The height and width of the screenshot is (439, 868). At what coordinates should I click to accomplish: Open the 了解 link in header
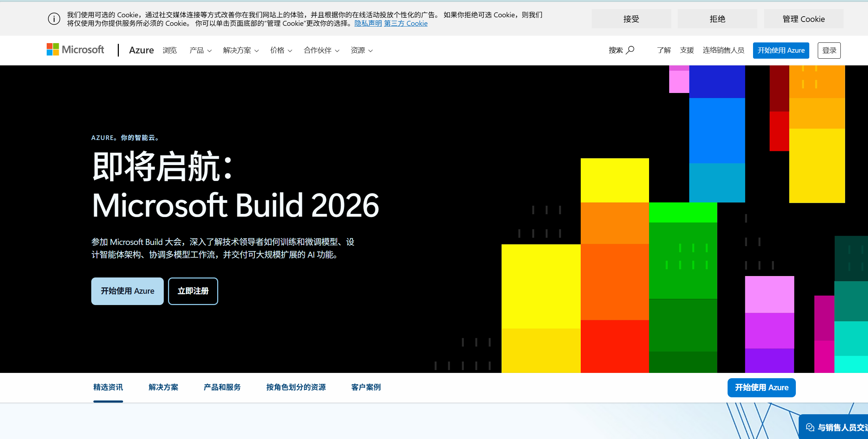(x=664, y=50)
